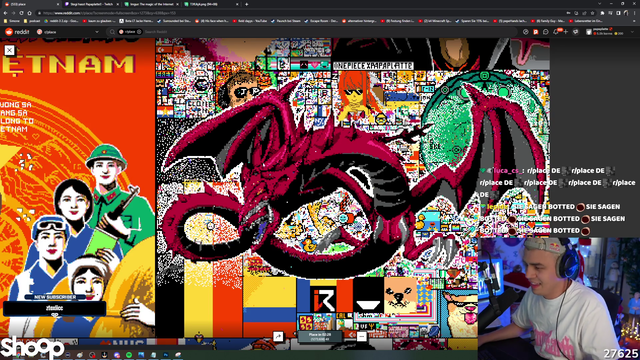
Task: Expand the r/place community dropdown
Action: [97, 32]
